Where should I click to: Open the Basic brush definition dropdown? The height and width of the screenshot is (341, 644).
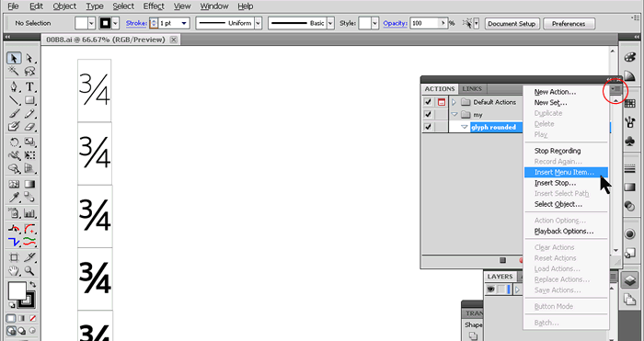pyautogui.click(x=330, y=23)
